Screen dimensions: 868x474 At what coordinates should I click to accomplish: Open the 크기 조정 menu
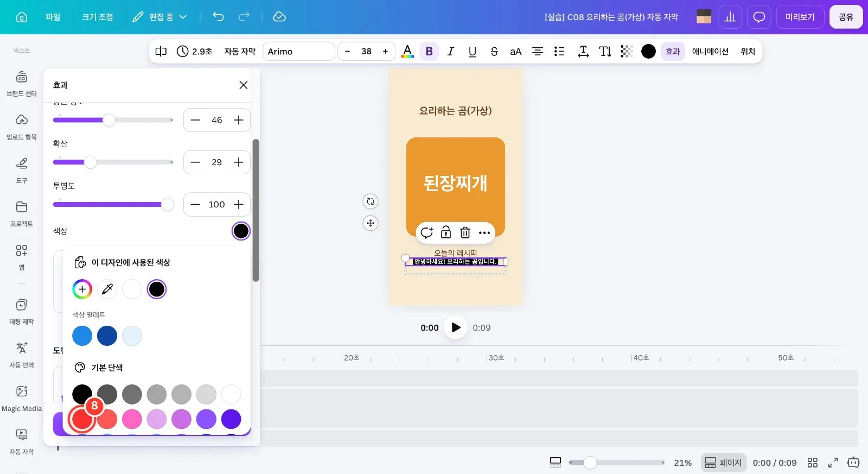(x=98, y=17)
